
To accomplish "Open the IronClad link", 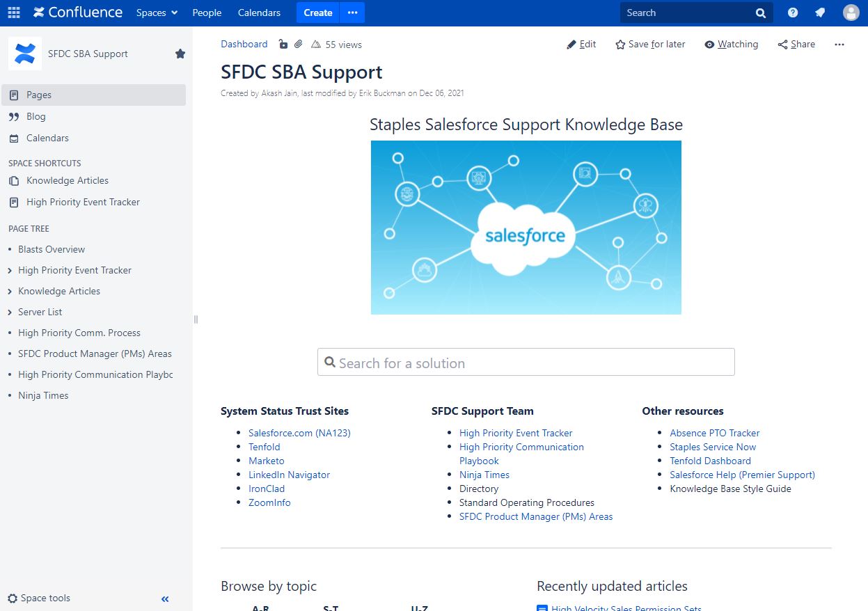I will (267, 489).
